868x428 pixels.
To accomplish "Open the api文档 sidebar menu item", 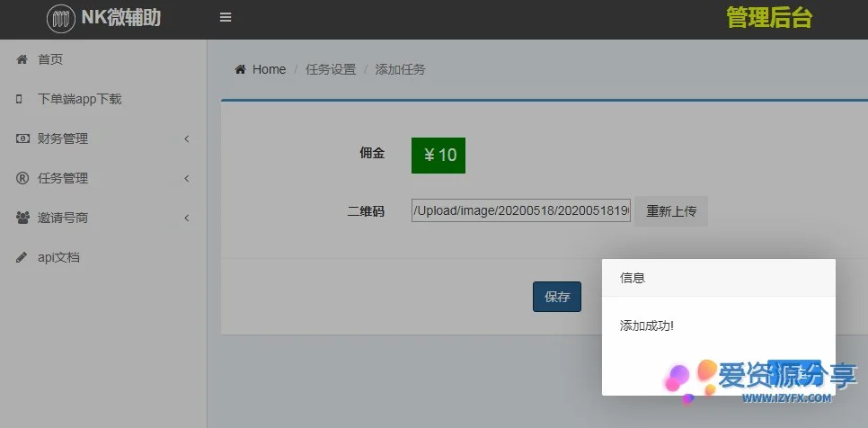I will point(58,257).
